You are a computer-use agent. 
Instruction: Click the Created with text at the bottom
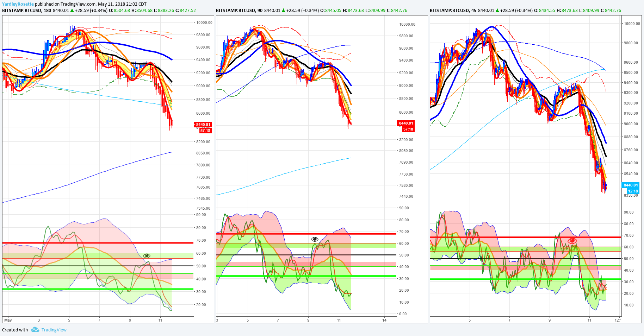(x=15, y=330)
